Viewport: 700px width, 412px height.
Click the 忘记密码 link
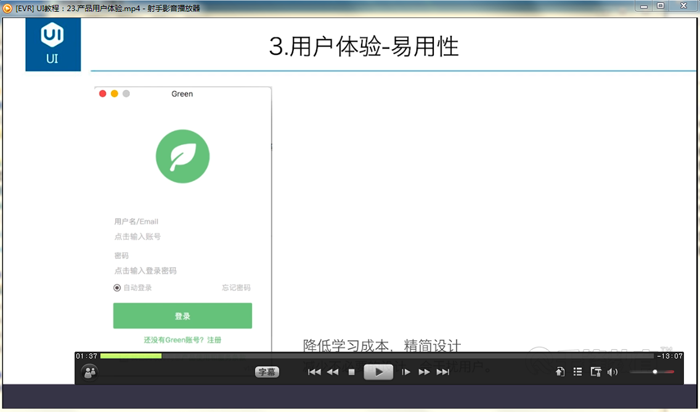(x=236, y=288)
